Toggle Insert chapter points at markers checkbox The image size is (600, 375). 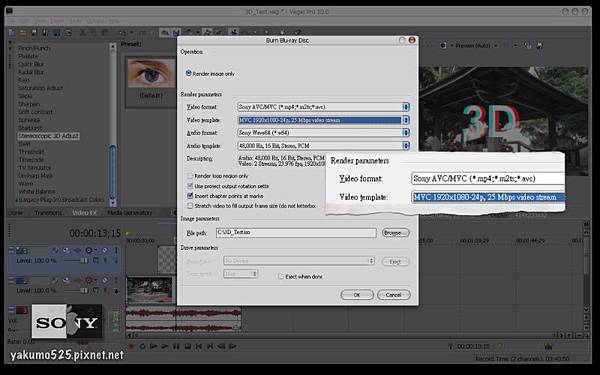coord(190,196)
